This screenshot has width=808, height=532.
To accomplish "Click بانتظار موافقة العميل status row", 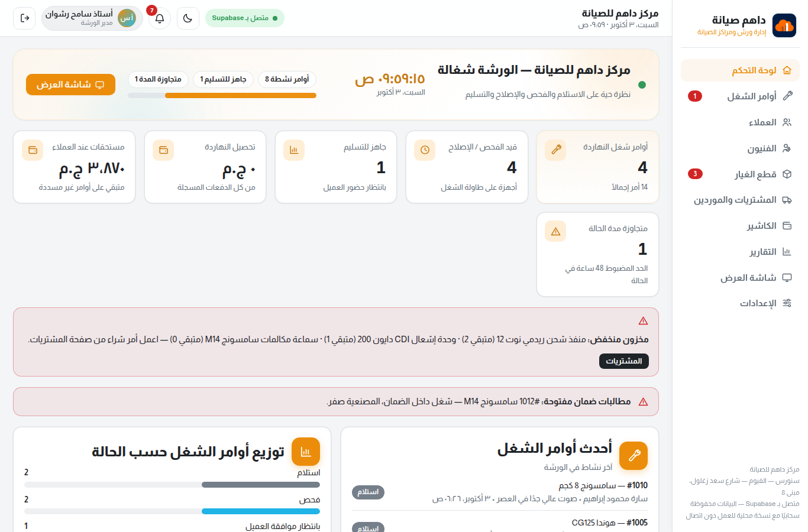I will click(x=172, y=525).
